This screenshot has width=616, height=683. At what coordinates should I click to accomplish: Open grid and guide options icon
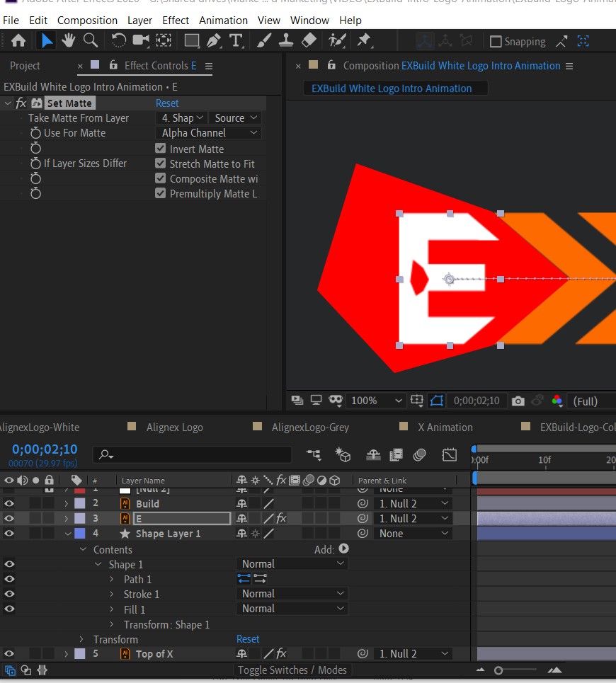pyautogui.click(x=417, y=401)
